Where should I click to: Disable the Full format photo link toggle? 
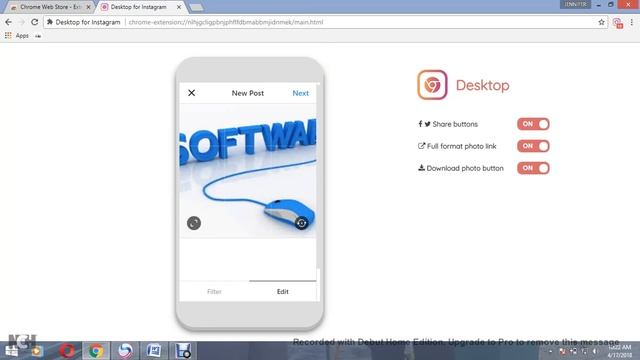533,146
